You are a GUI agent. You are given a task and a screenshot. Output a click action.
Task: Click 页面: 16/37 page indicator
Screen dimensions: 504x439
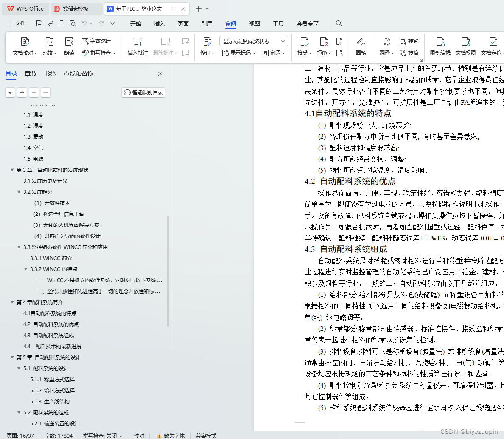[x=20, y=436]
